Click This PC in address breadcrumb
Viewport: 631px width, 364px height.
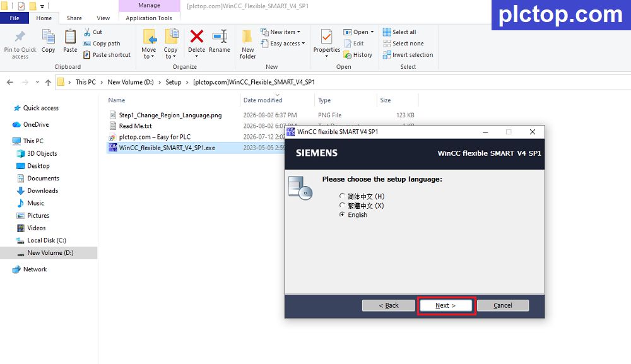tap(86, 82)
